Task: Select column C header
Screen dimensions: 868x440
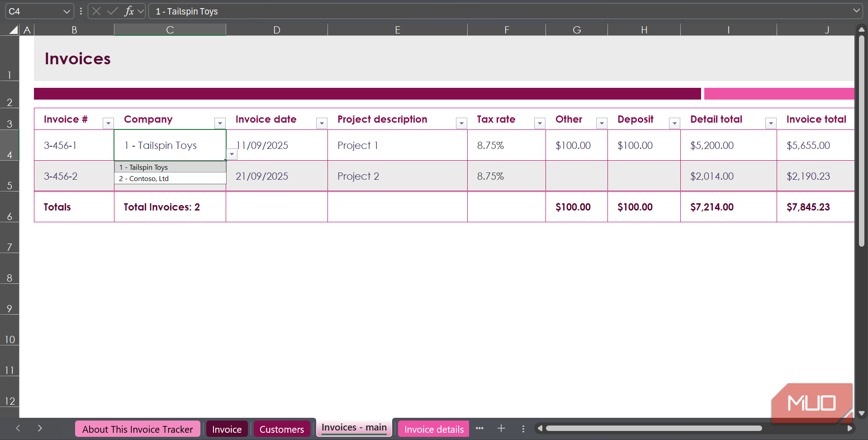Action: pos(170,30)
